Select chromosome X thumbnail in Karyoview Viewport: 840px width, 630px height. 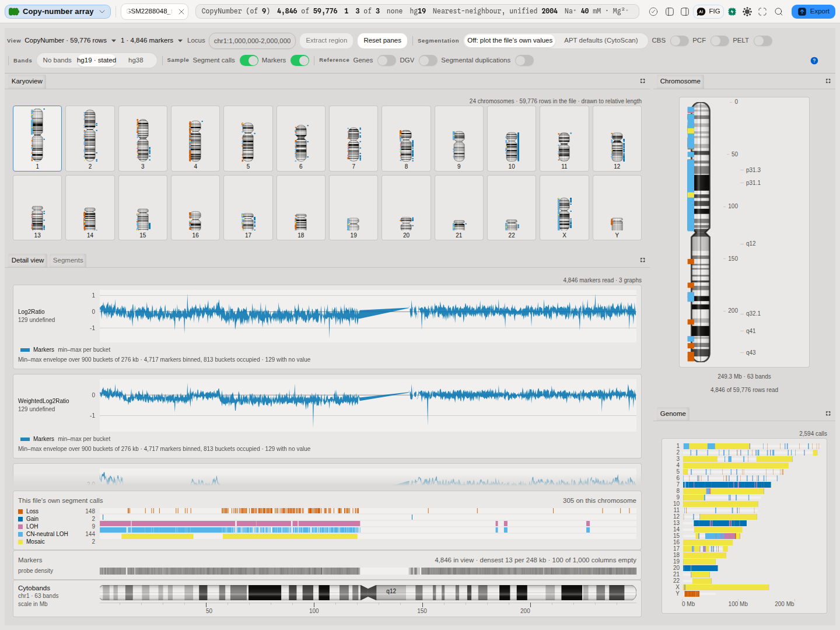click(564, 208)
